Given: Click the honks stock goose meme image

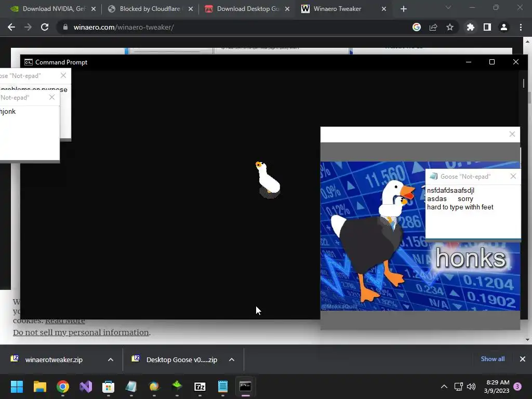Looking at the screenshot, I should tap(420, 236).
